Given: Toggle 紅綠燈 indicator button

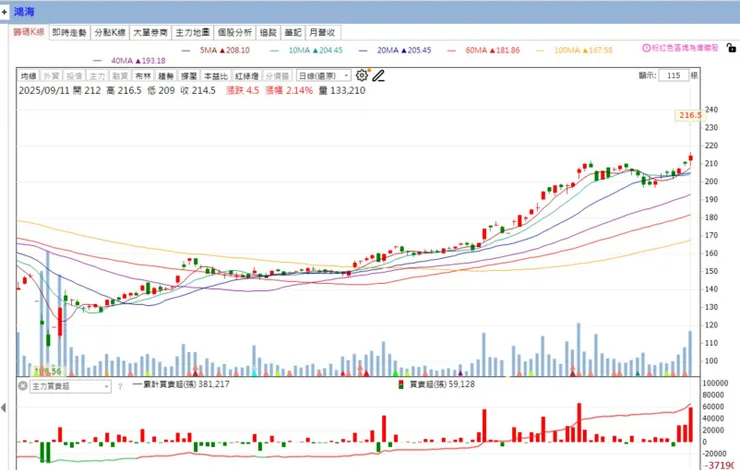Looking at the screenshot, I should [x=247, y=76].
